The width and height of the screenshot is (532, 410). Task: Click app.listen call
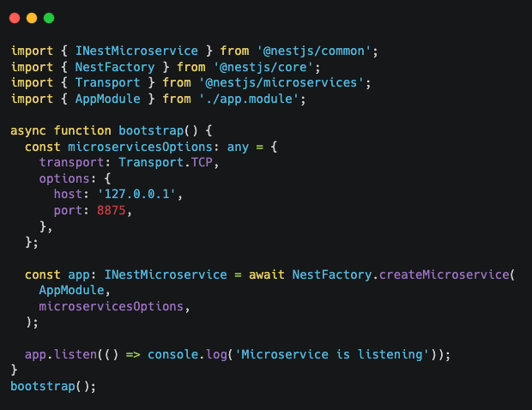click(61, 355)
